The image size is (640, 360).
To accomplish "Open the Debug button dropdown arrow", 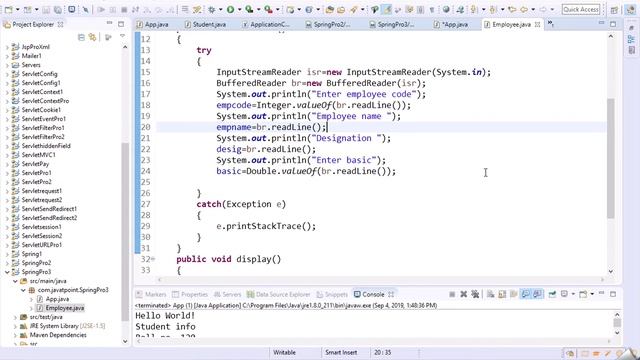I will click(x=220, y=9).
